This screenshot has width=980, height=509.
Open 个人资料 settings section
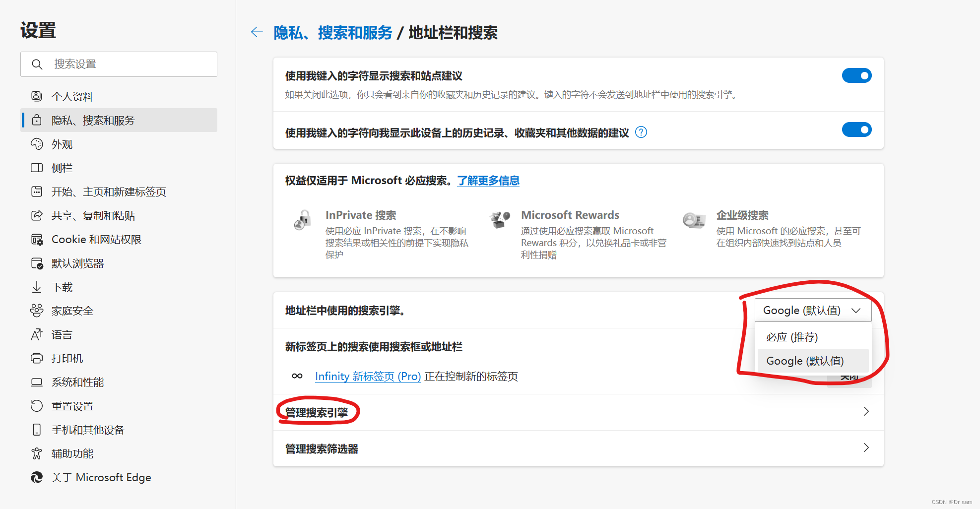point(119,96)
